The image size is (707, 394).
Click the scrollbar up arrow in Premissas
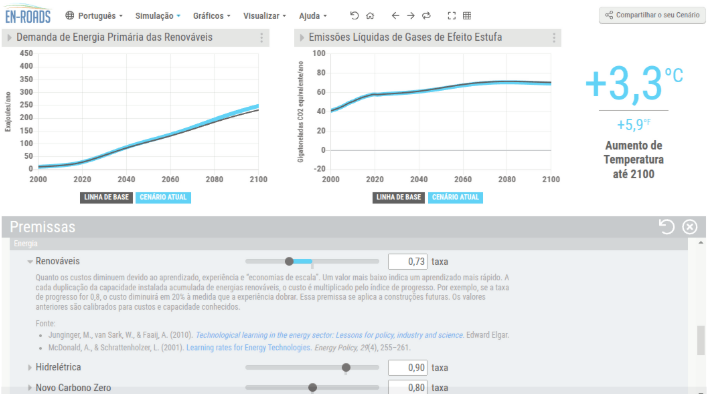(x=701, y=243)
